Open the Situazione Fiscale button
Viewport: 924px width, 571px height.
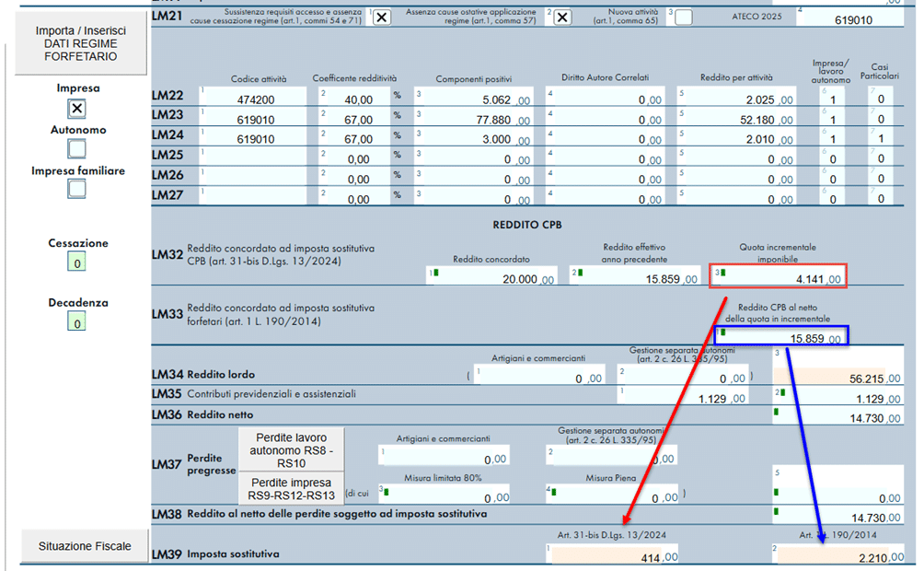tap(85, 546)
